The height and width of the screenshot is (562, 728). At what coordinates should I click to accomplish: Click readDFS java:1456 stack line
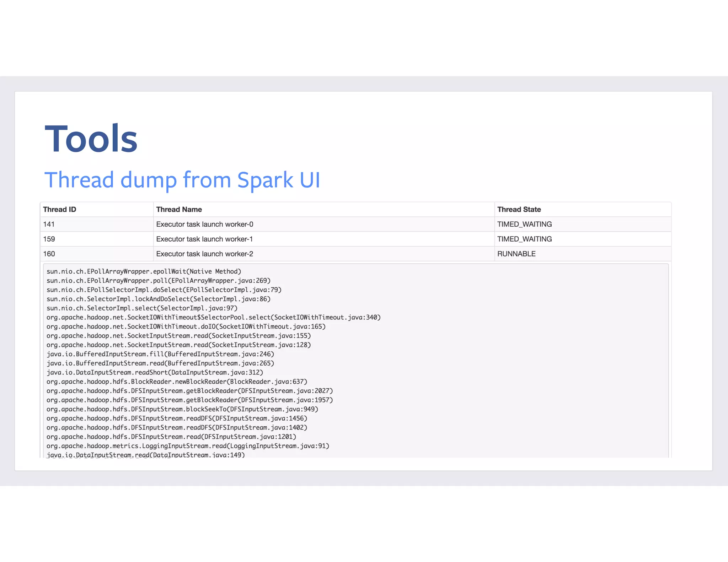pyautogui.click(x=177, y=419)
